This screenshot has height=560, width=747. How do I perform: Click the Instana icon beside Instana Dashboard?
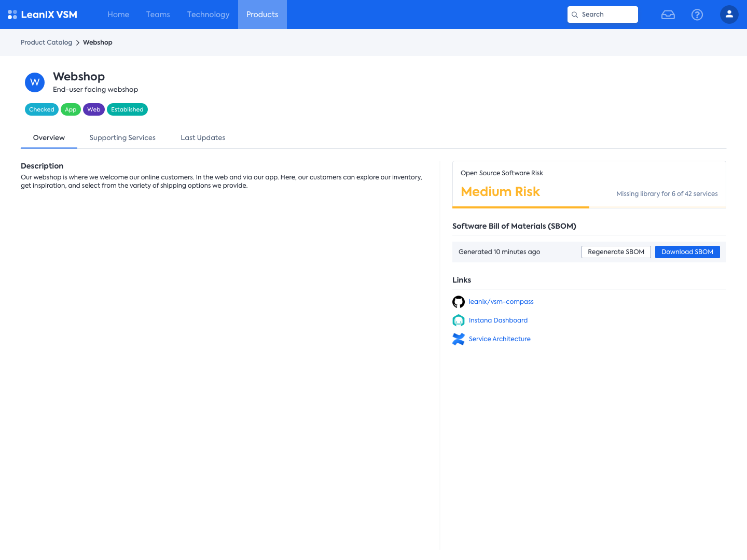459,320
